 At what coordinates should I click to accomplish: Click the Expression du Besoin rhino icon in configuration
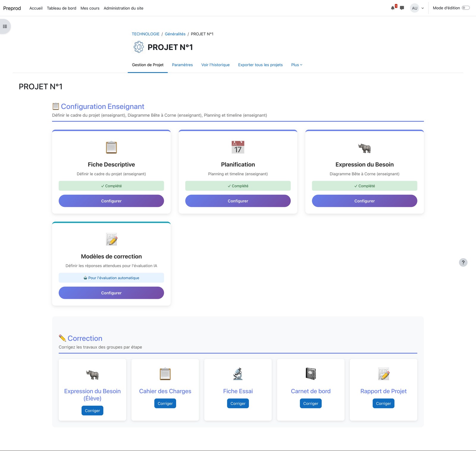pyautogui.click(x=364, y=148)
